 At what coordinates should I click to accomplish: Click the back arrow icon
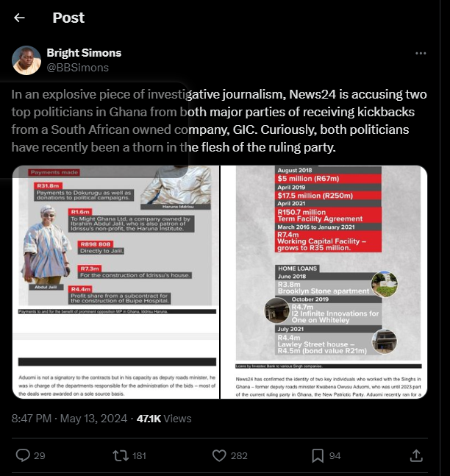[19, 18]
